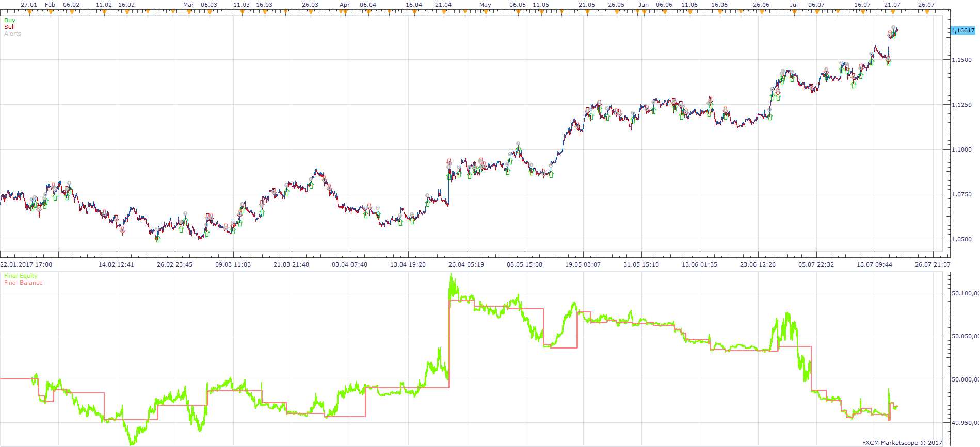This screenshot has width=980, height=447.
Task: Click the 49.950,0 equity axis label
Action: [x=965, y=423]
